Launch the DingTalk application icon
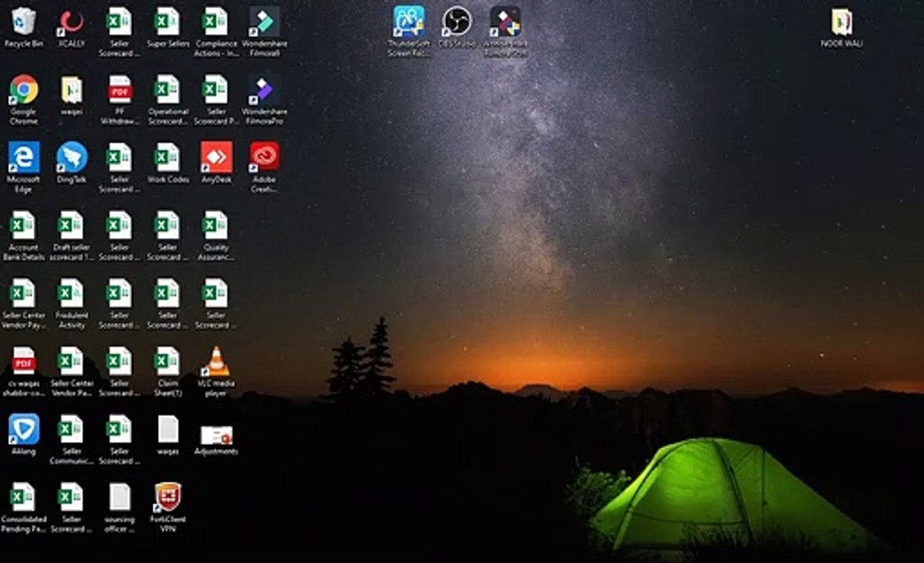 72,158
